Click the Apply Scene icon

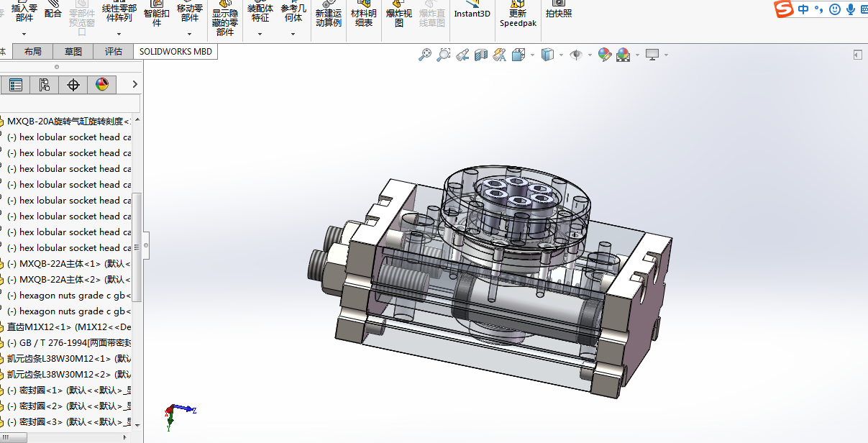click(x=623, y=55)
